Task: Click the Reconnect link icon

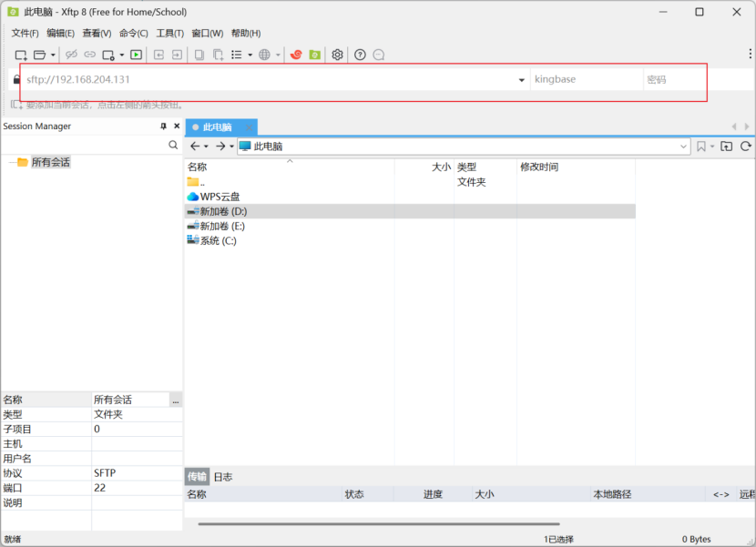Action: click(x=89, y=55)
